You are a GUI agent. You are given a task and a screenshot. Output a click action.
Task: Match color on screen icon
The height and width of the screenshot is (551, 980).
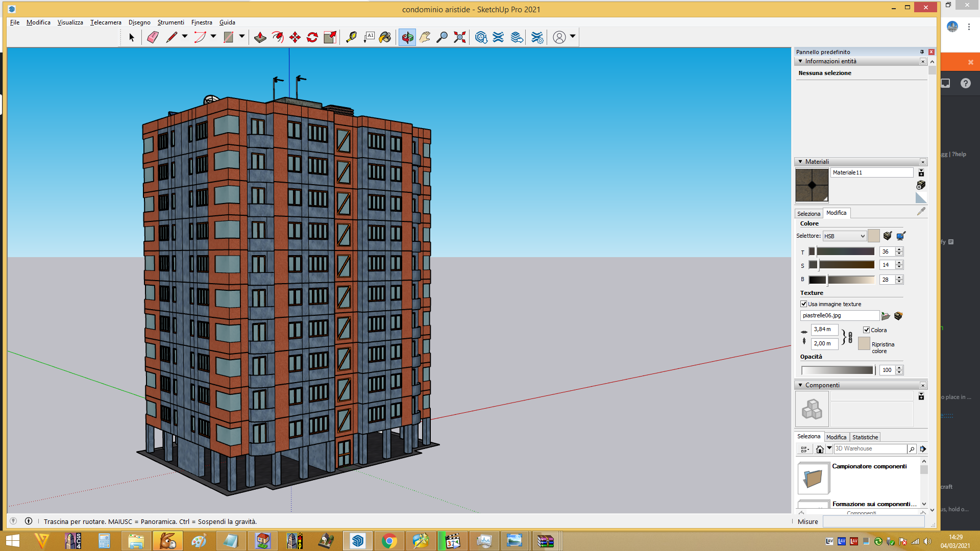click(x=901, y=236)
